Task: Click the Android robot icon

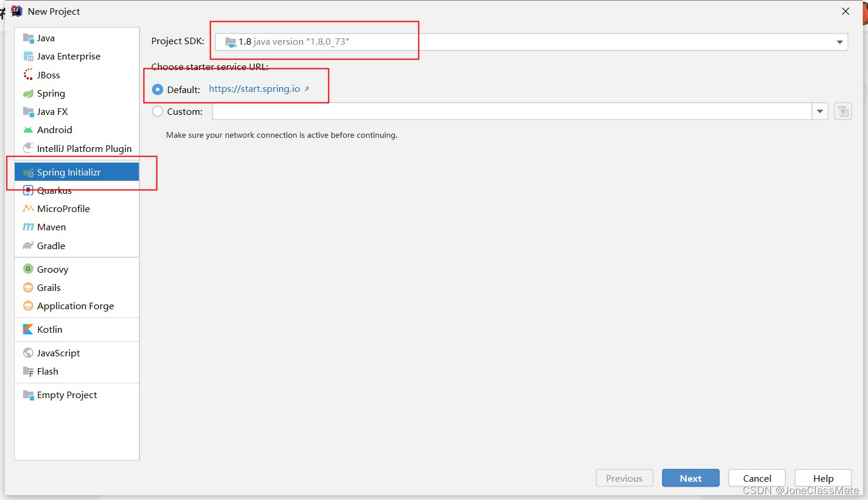Action: (28, 130)
